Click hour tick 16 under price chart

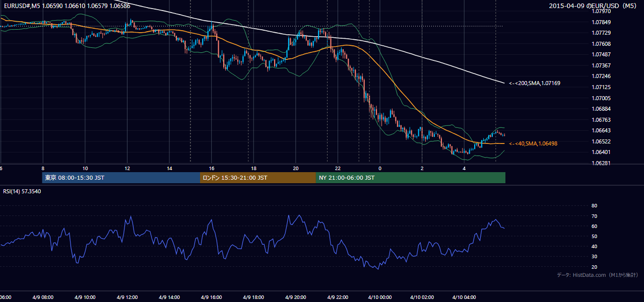coord(212,168)
